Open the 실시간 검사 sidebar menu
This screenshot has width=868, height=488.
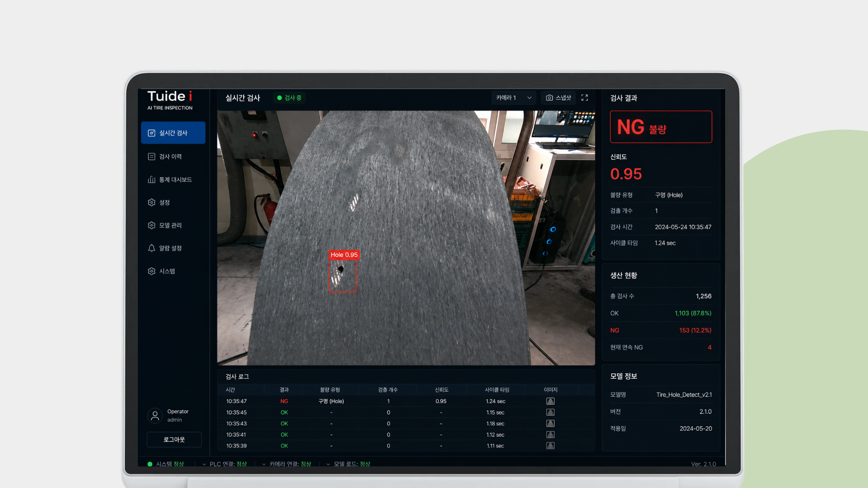click(173, 133)
